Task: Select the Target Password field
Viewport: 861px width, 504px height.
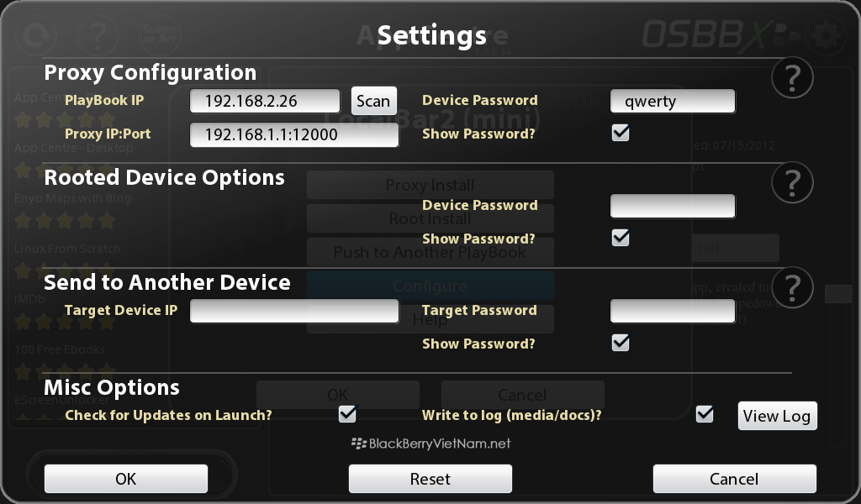Action: [672, 311]
